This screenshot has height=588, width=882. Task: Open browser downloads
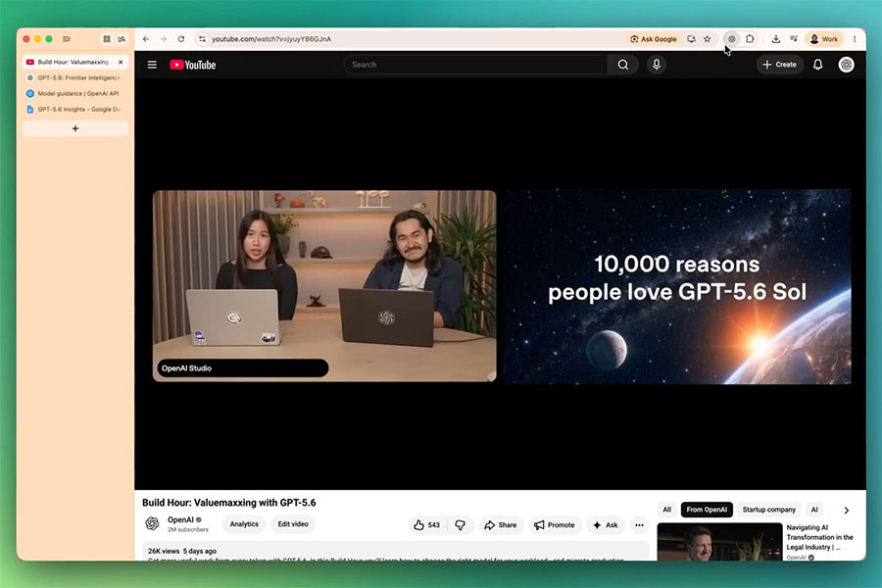click(776, 39)
